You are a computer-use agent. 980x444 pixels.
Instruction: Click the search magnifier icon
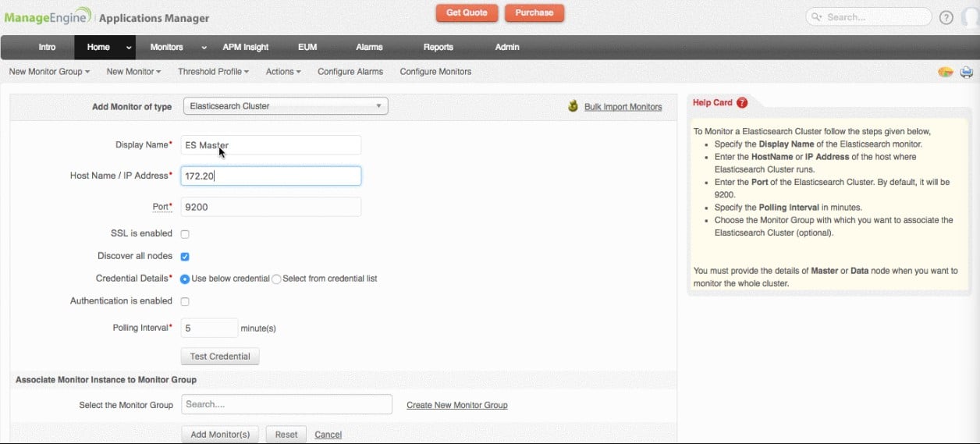point(817,17)
